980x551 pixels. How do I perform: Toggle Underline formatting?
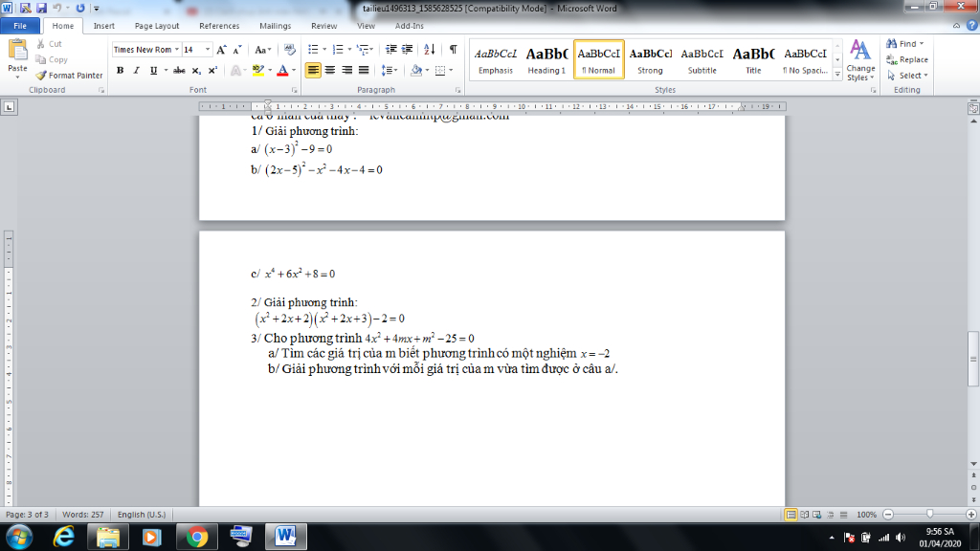(153, 71)
